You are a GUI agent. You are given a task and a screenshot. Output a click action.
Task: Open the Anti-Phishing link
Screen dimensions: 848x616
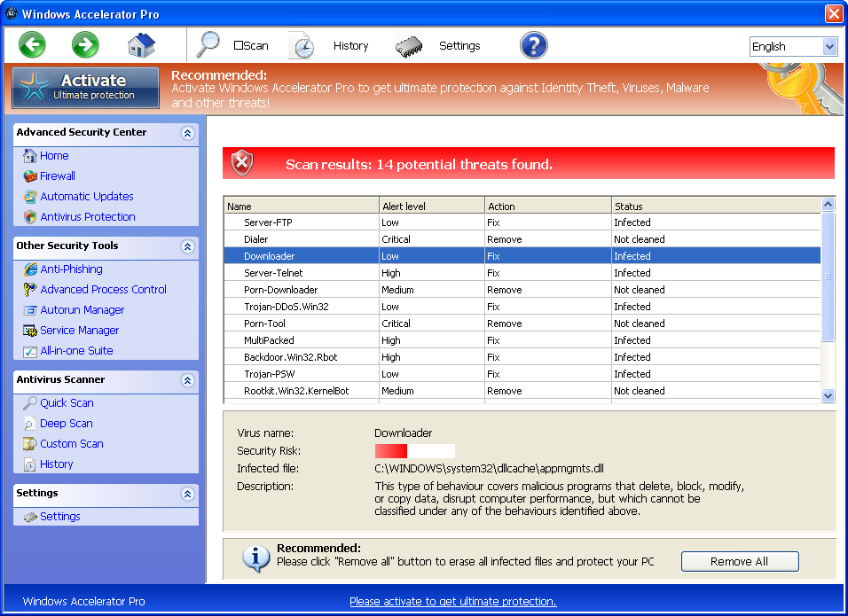(71, 269)
